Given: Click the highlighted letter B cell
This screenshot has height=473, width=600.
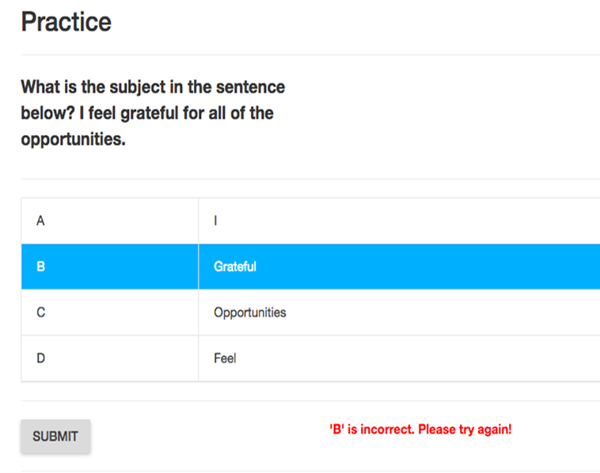Looking at the screenshot, I should coord(40,267).
